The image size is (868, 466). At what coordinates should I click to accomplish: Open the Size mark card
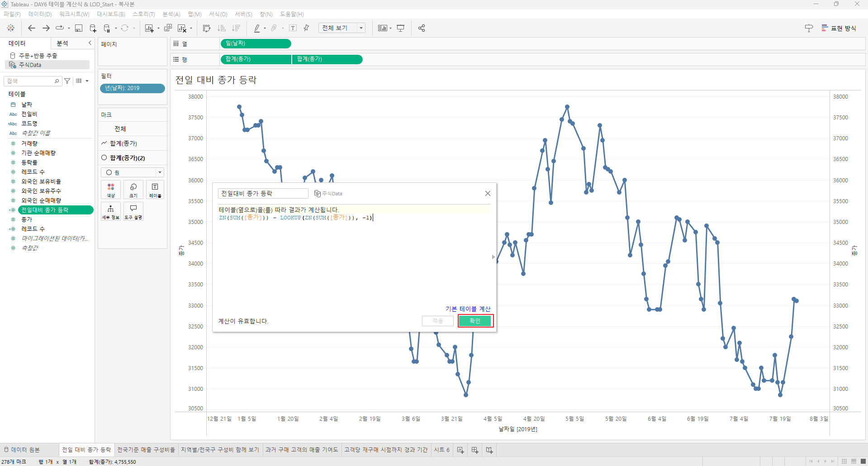[133, 190]
